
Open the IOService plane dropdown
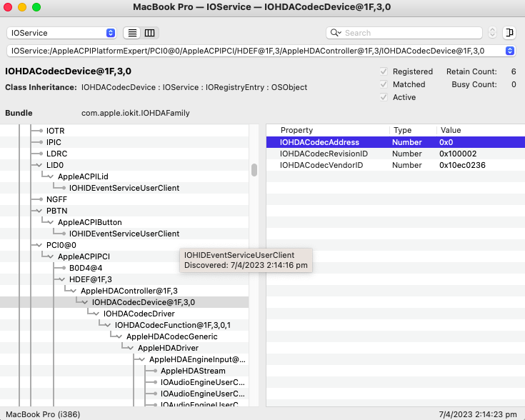click(x=61, y=33)
